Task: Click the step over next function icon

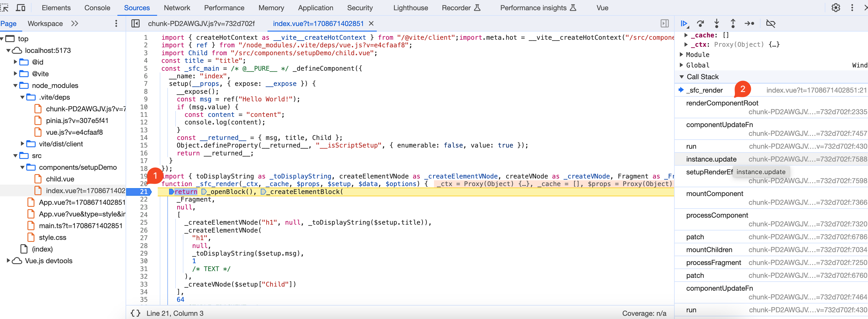Action: [x=700, y=23]
